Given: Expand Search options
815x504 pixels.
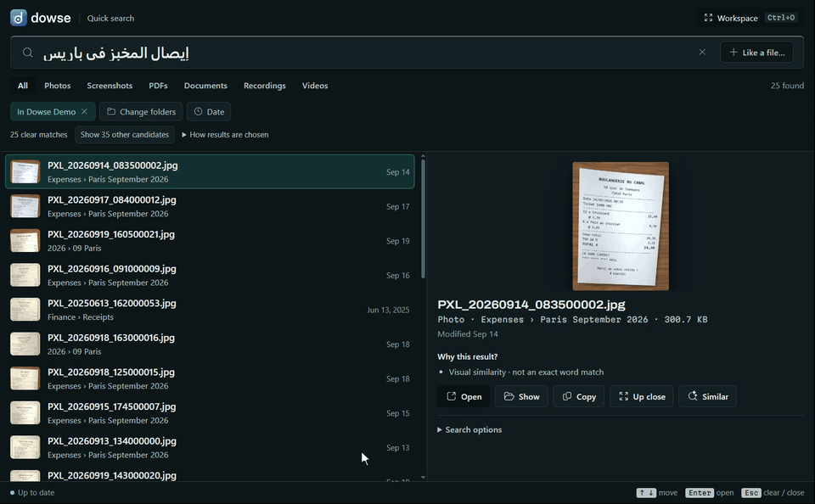Looking at the screenshot, I should pyautogui.click(x=469, y=429).
